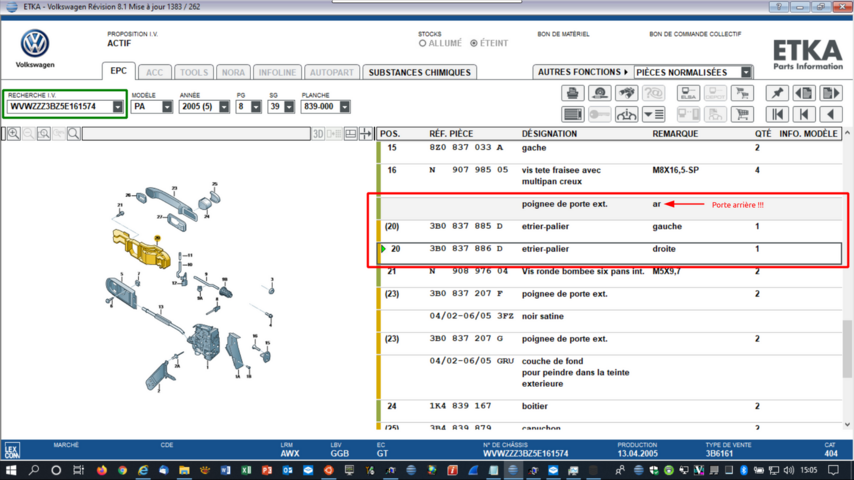This screenshot has height=480, width=854.
Task: Open the Planche 839-000 dropdown
Action: pyautogui.click(x=344, y=107)
